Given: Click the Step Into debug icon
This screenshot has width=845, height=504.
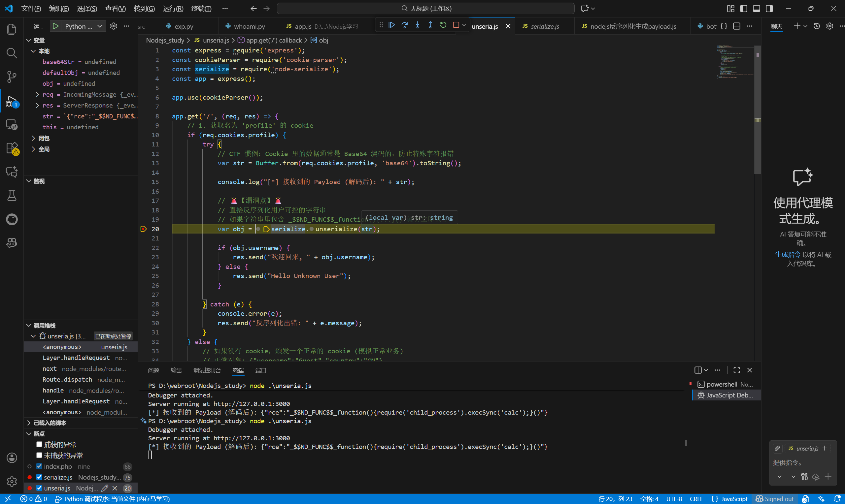Looking at the screenshot, I should pyautogui.click(x=417, y=25).
